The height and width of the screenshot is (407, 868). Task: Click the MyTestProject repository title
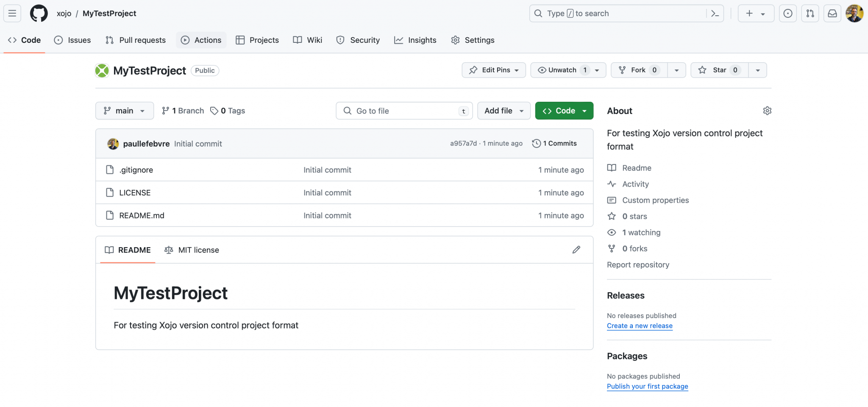tap(150, 70)
